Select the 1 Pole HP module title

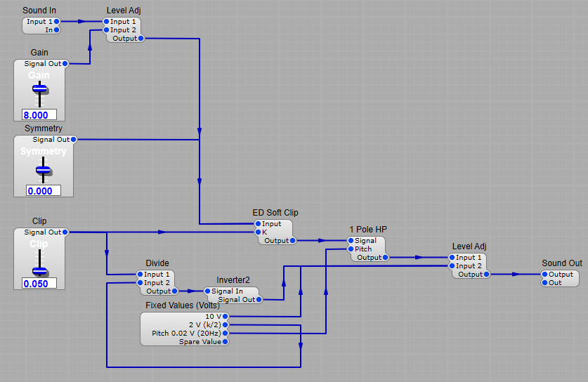coord(367,230)
